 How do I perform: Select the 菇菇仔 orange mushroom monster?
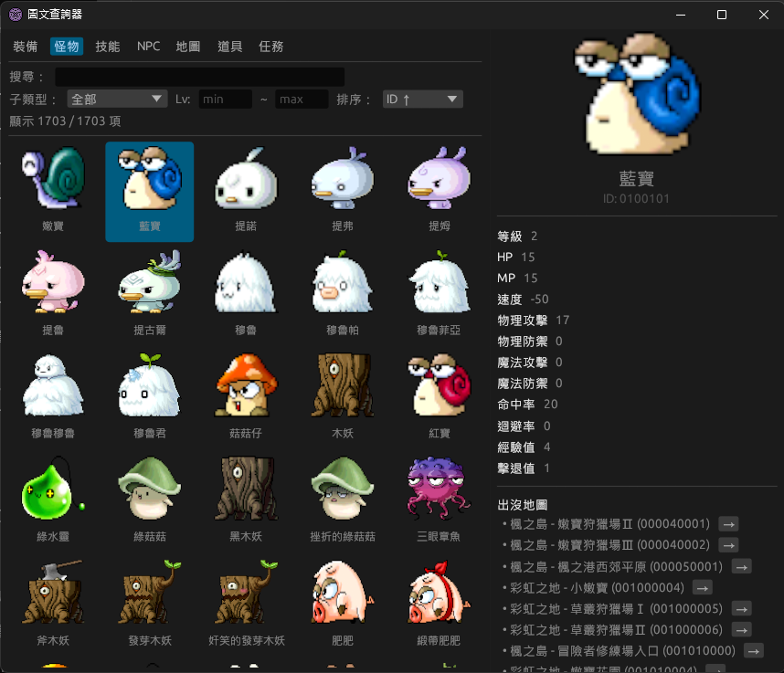click(246, 399)
